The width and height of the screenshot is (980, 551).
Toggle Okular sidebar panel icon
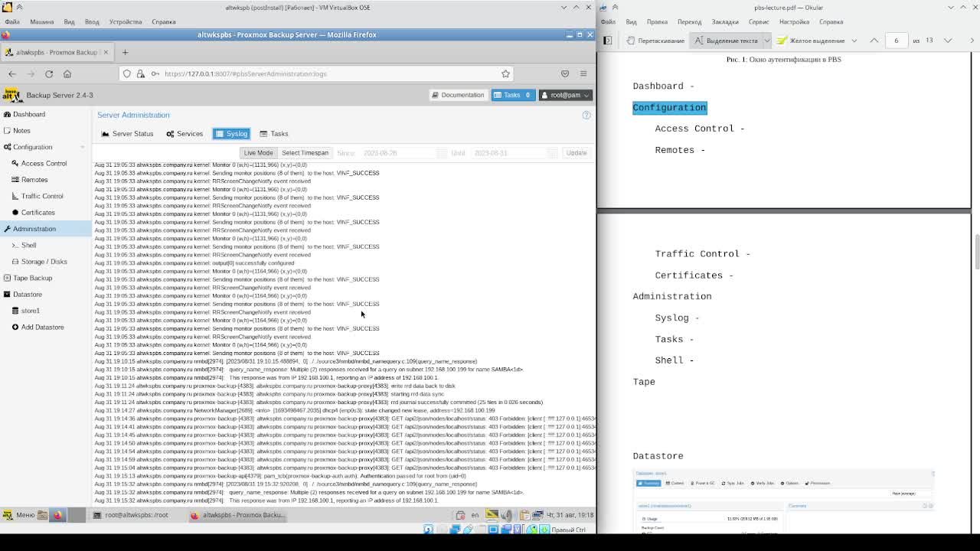pos(608,41)
